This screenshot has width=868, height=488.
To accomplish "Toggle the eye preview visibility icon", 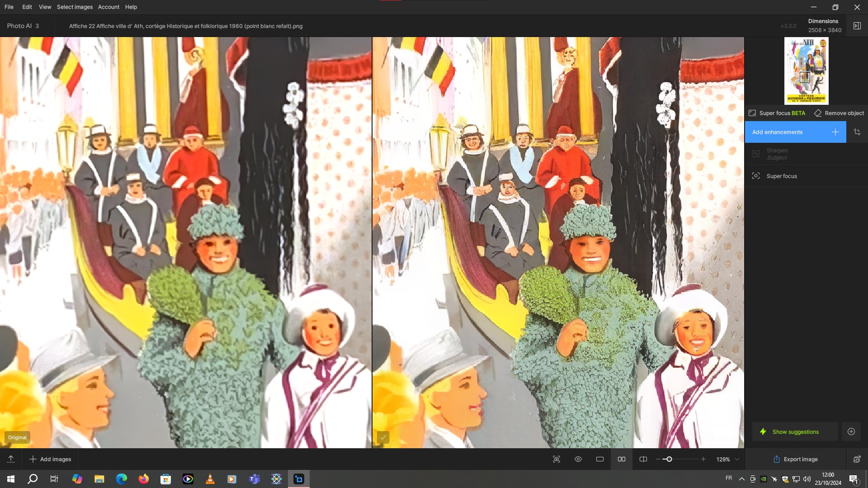I will (x=578, y=459).
